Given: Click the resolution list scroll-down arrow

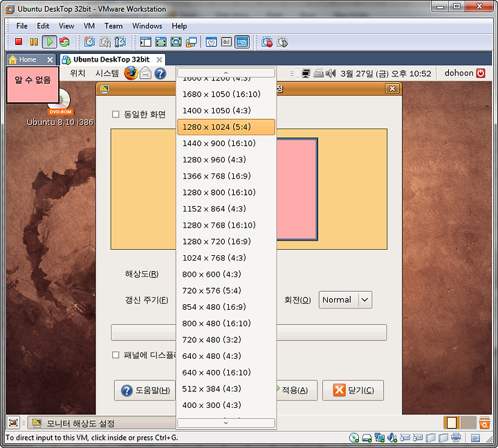Looking at the screenshot, I should [225, 423].
